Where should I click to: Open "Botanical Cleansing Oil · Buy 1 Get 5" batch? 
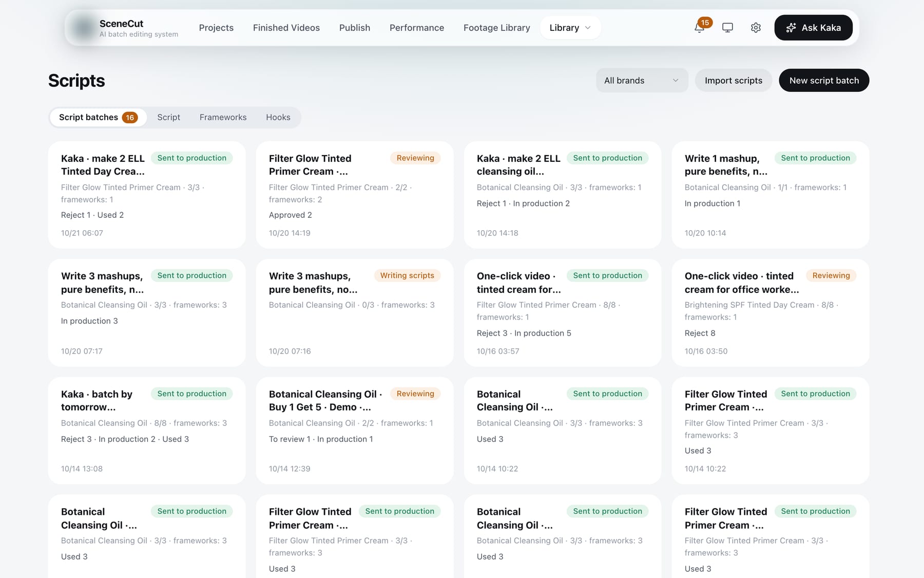pyautogui.click(x=355, y=431)
